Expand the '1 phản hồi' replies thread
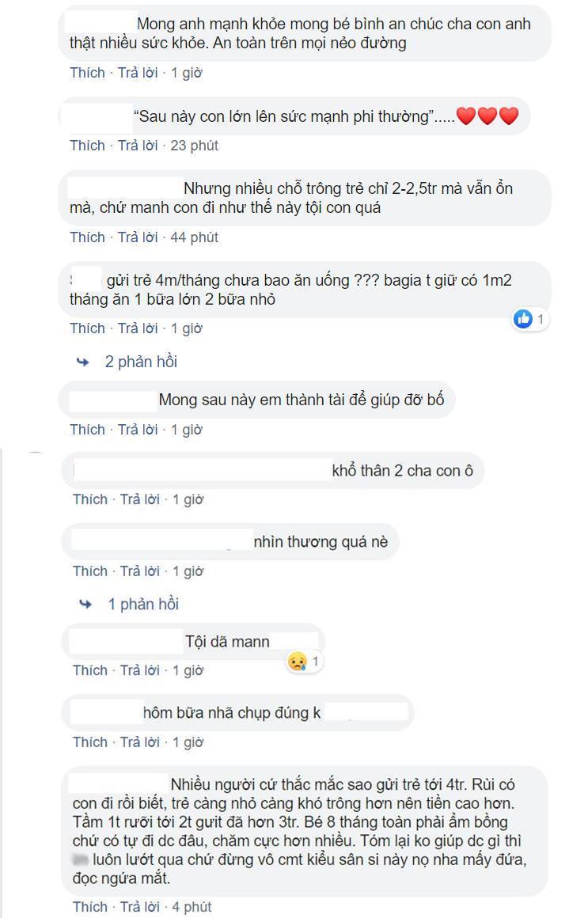Screen dimensions: 588x918 [143, 604]
